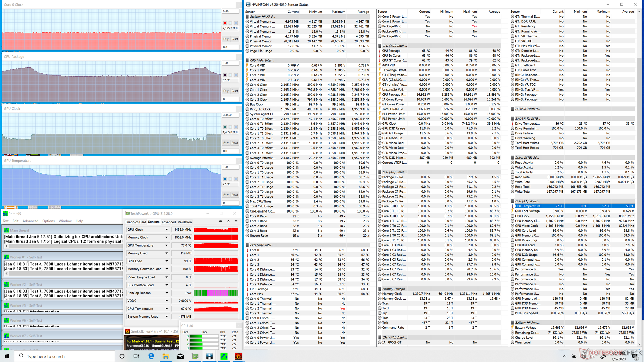The width and height of the screenshot is (644, 362).
Task: Click the FurMark taskbar icon
Action: click(238, 356)
